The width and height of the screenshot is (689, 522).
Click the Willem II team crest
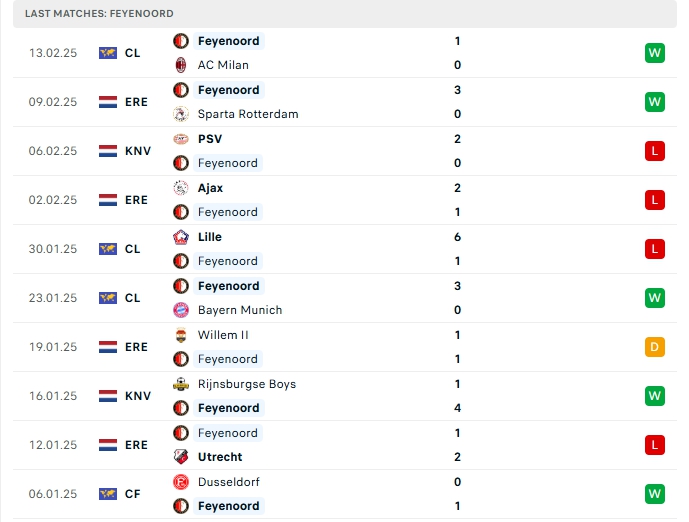[x=181, y=335]
